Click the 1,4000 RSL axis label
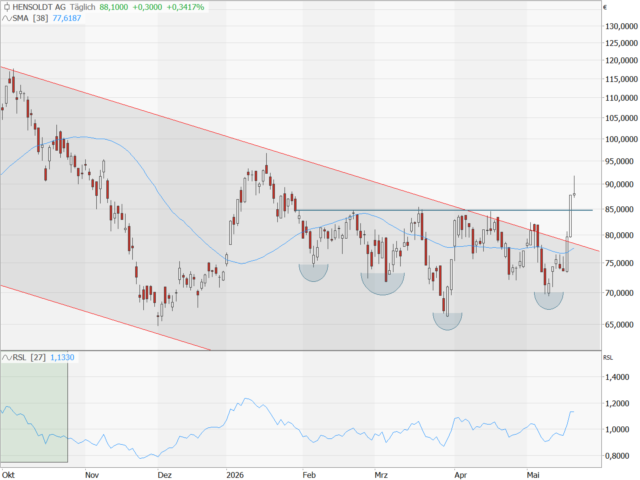The height and width of the screenshot is (480, 640). [617, 377]
